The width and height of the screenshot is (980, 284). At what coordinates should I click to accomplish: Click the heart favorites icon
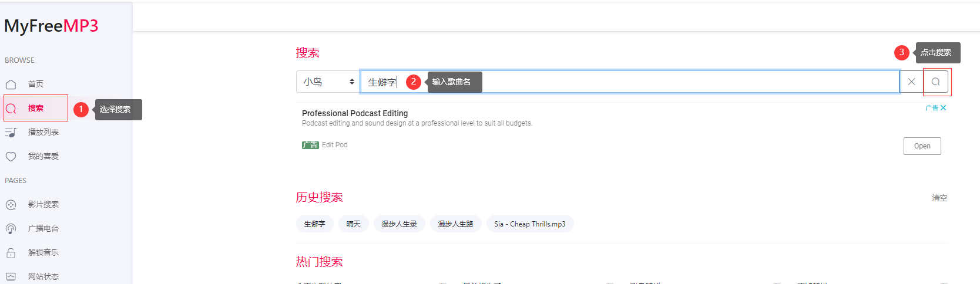pos(11,157)
